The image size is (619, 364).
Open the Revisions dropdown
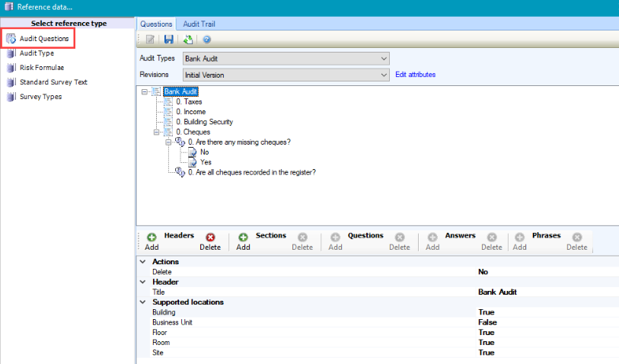point(383,75)
